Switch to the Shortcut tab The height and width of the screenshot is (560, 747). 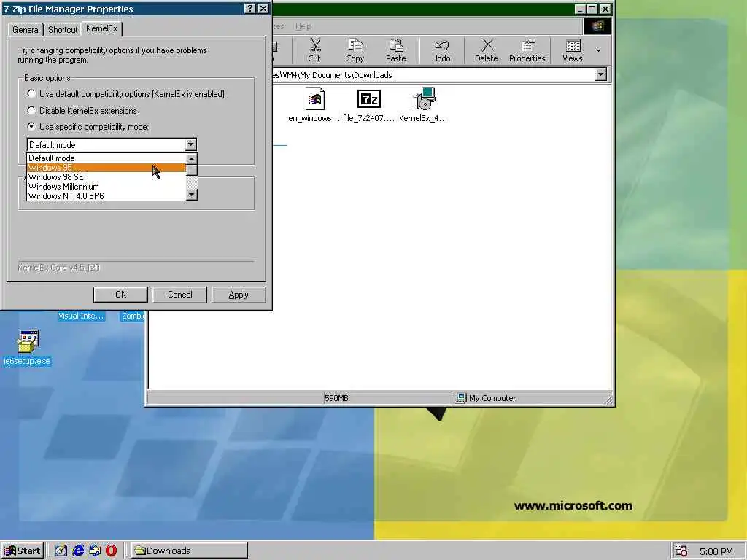pos(63,29)
